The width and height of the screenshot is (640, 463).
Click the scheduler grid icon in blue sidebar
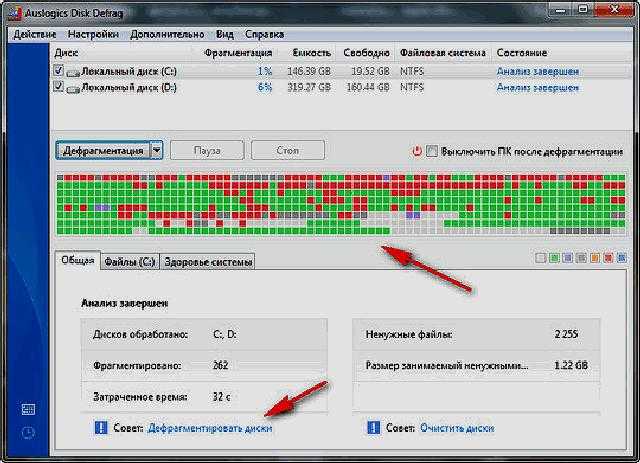click(28, 409)
